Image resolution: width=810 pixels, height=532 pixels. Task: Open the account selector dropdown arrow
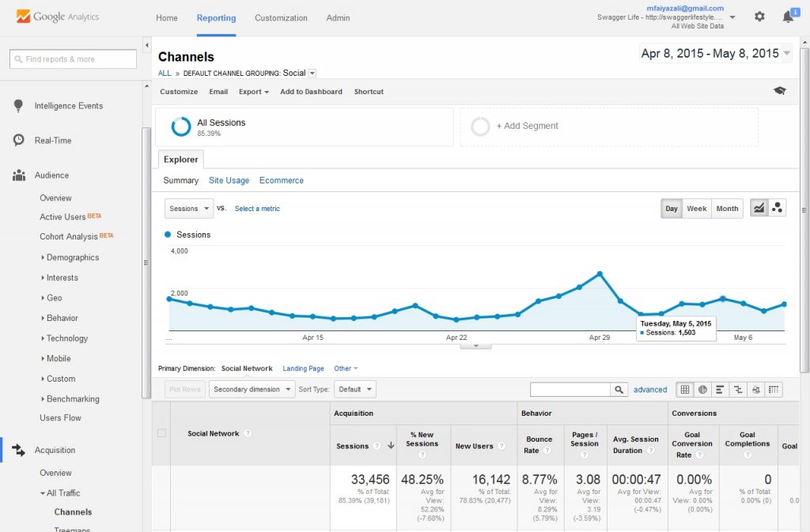[x=732, y=17]
